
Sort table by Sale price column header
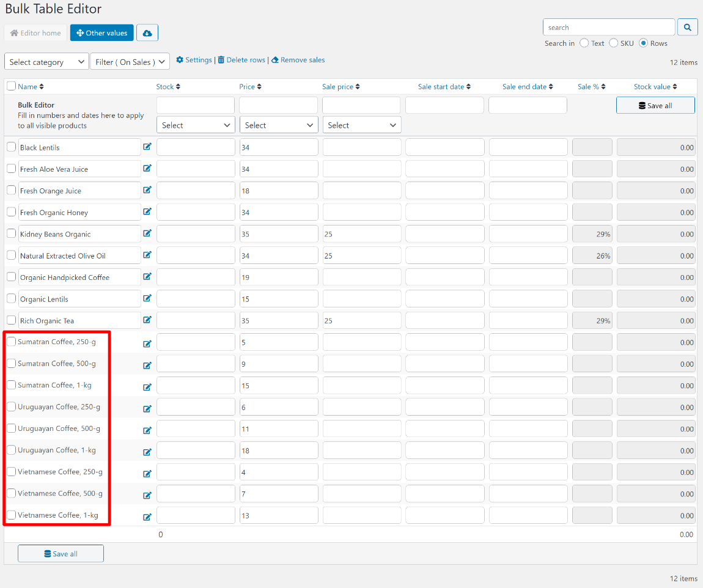[340, 87]
